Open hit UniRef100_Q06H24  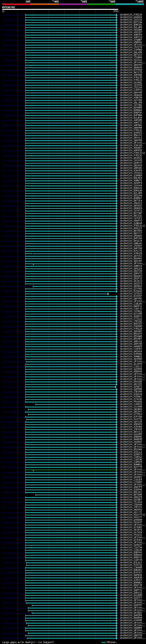click(x=131, y=17)
